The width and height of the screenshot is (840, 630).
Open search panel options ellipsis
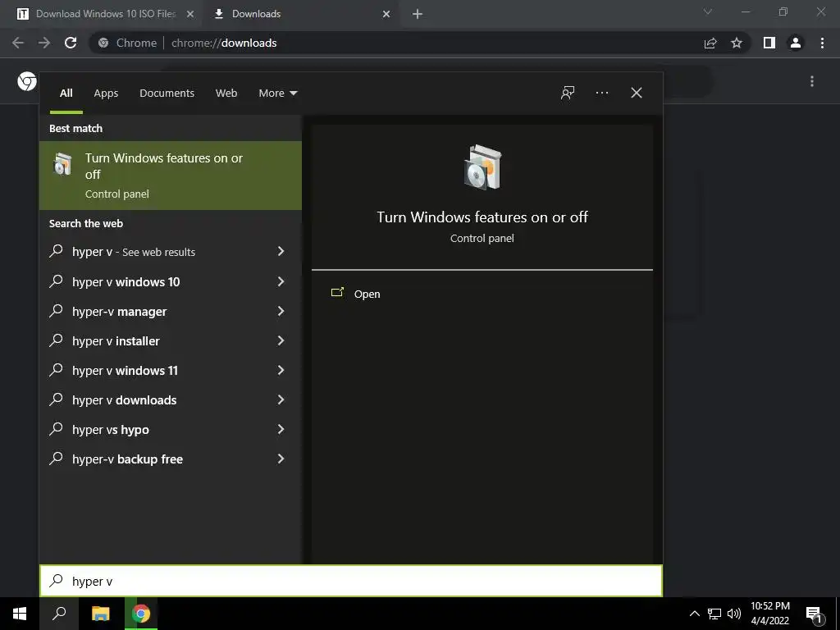[602, 93]
